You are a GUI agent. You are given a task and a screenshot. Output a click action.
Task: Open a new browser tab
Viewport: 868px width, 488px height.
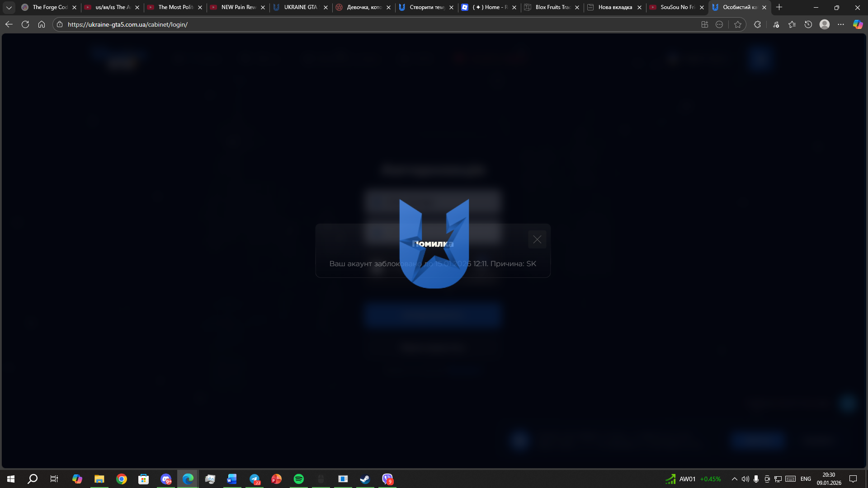pos(779,7)
